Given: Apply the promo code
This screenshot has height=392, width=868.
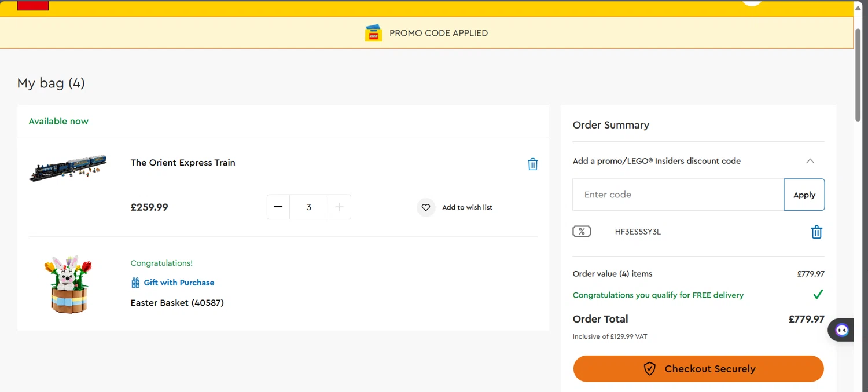Looking at the screenshot, I should [804, 195].
